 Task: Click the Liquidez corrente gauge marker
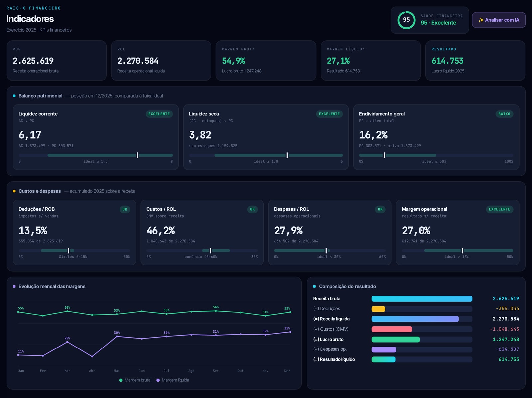pos(137,155)
